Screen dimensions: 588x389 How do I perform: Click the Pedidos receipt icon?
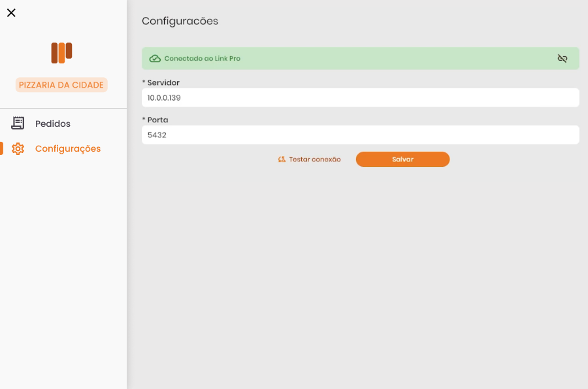coord(18,123)
